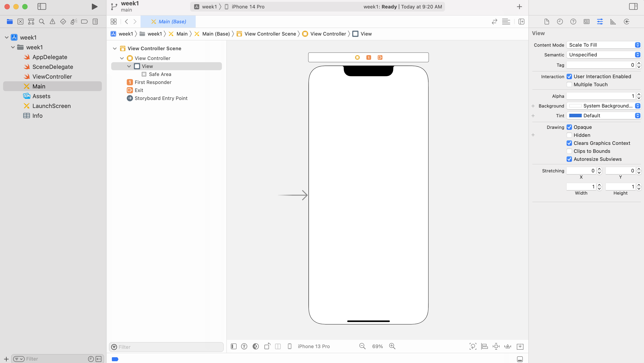Image resolution: width=644 pixels, height=363 pixels.
Task: Open the Size inspector
Action: pyautogui.click(x=613, y=22)
